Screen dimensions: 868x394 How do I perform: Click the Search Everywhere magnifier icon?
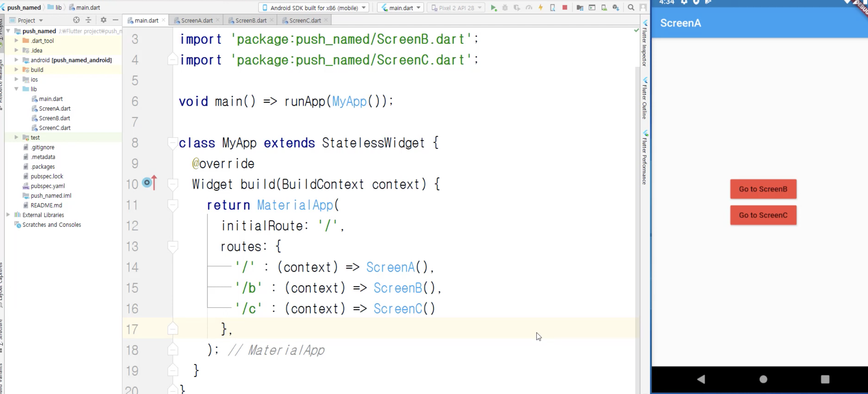(631, 8)
